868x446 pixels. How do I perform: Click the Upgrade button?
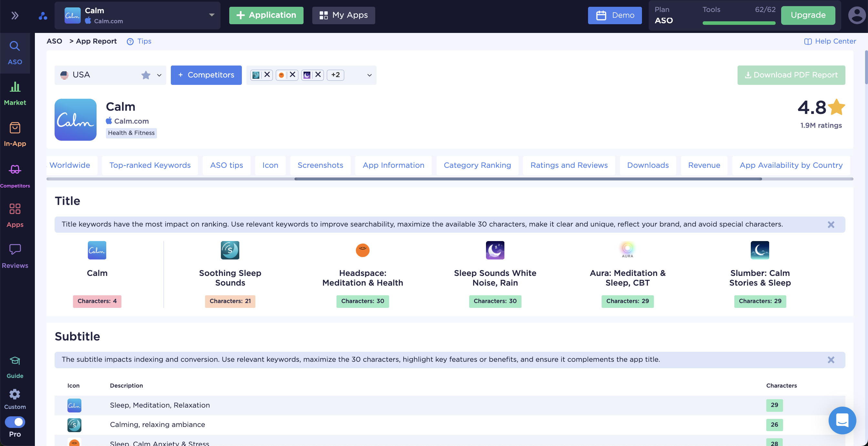[808, 15]
